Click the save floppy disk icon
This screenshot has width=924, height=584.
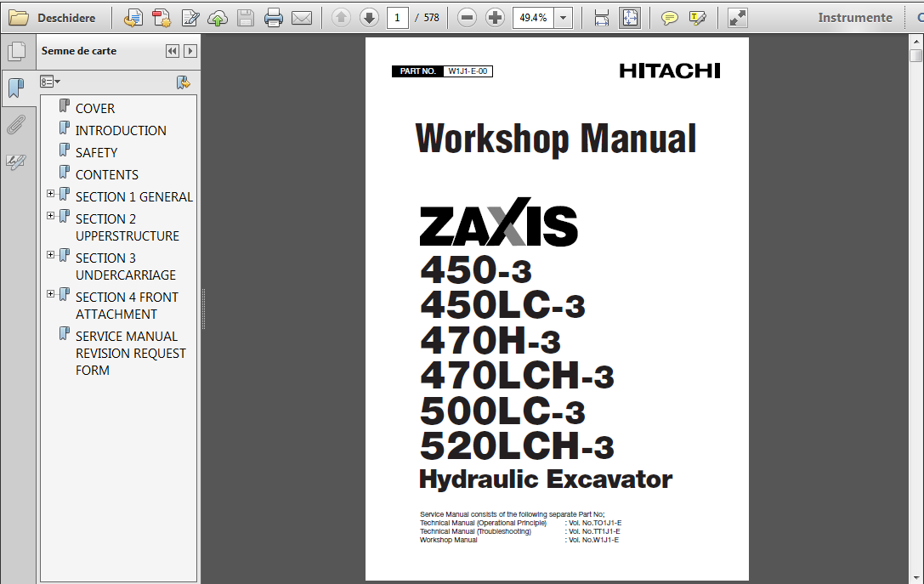246,18
